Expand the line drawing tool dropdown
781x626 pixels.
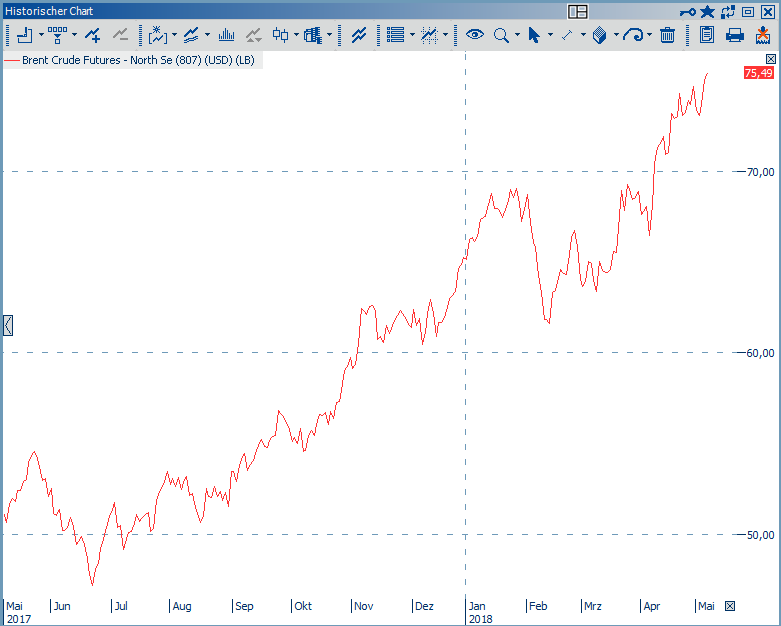click(x=583, y=35)
